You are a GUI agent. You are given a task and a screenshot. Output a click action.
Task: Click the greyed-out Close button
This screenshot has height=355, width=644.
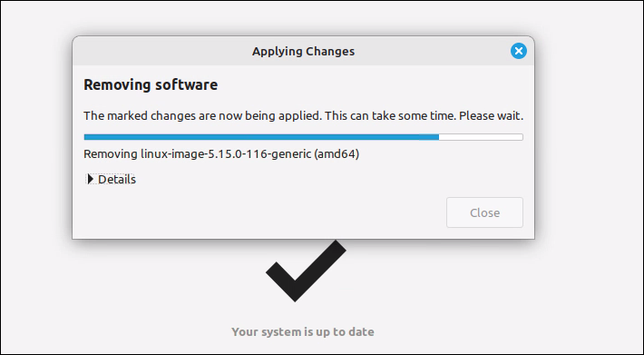click(x=484, y=212)
